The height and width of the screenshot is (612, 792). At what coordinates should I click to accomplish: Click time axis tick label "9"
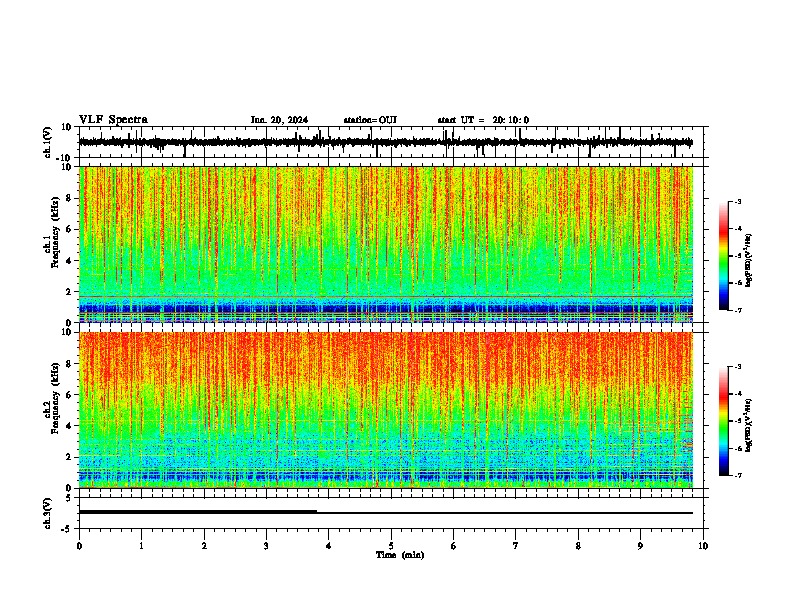click(x=640, y=546)
